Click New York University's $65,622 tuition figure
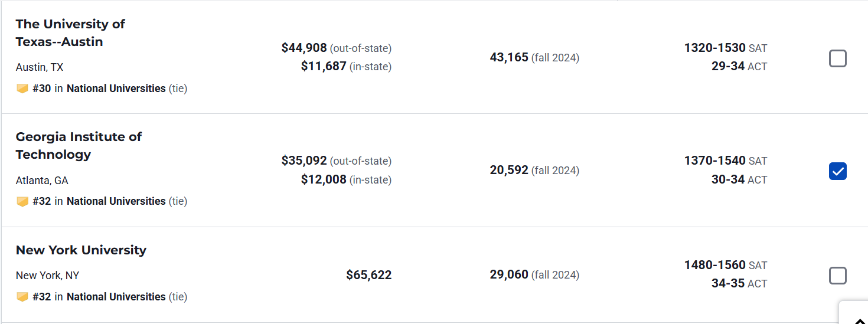 tap(368, 275)
